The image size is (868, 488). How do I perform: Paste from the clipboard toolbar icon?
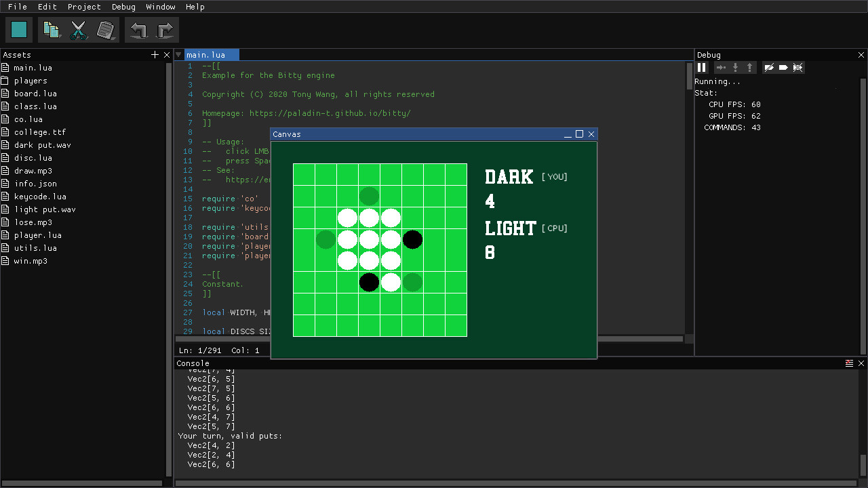point(106,29)
